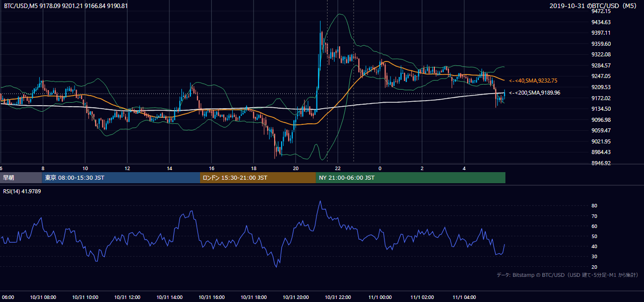
Task: Click the BTC/USD,M5 price header text
Action: [66, 6]
